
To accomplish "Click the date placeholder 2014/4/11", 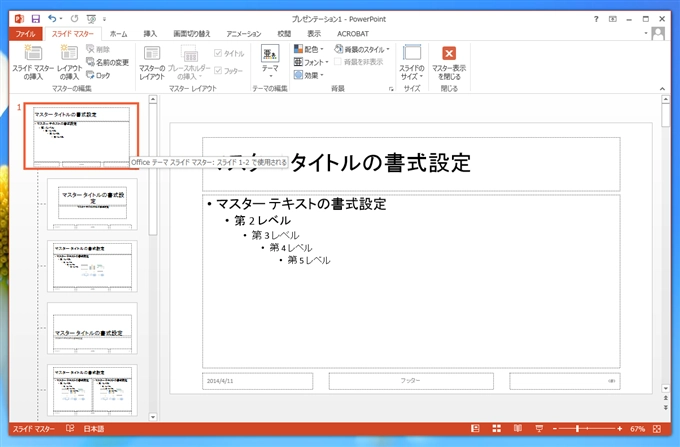I will (x=257, y=381).
